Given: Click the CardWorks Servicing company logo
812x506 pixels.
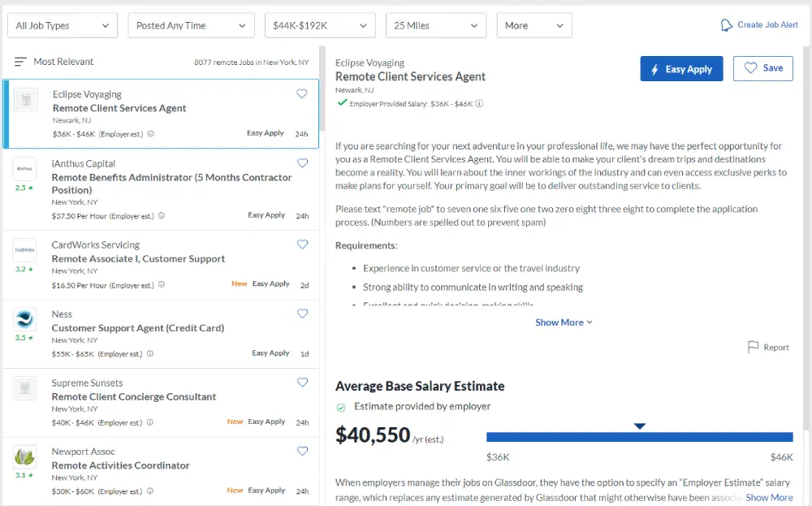Looking at the screenshot, I should click(x=25, y=250).
